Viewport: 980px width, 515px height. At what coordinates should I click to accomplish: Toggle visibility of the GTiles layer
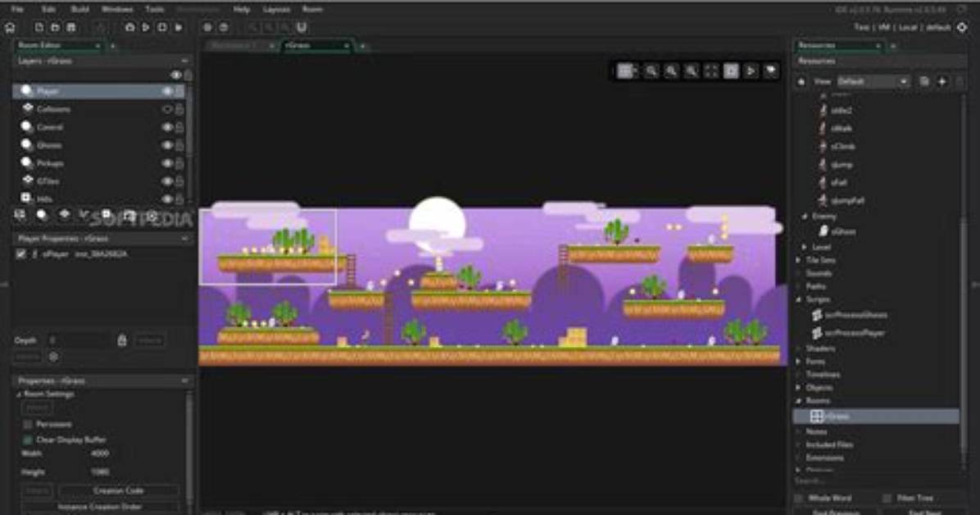coord(167,181)
